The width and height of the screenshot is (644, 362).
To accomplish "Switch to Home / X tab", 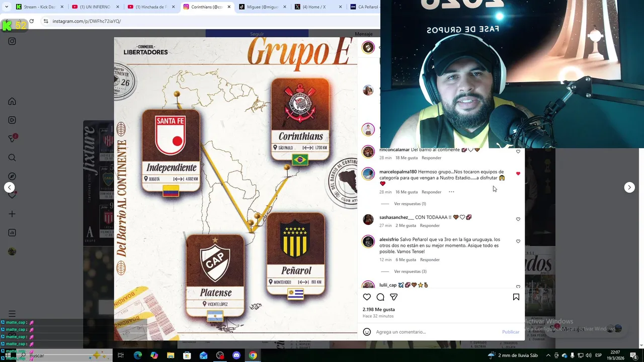I will coord(319,7).
